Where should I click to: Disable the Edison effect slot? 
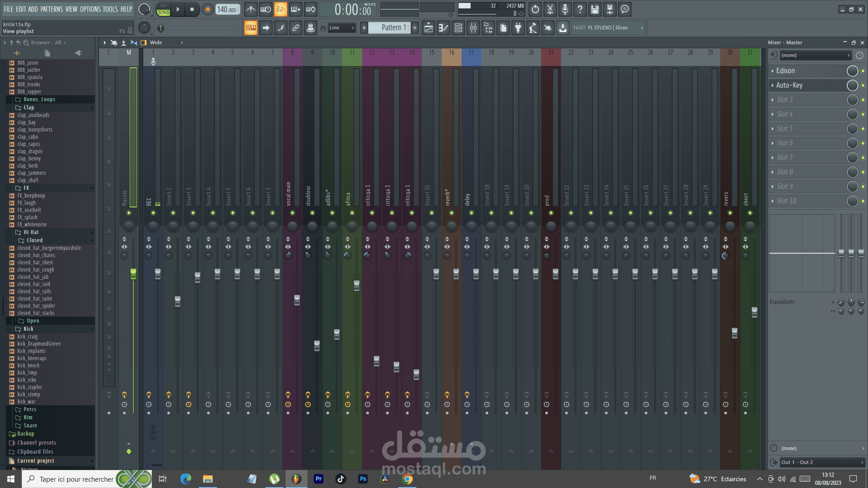863,71
